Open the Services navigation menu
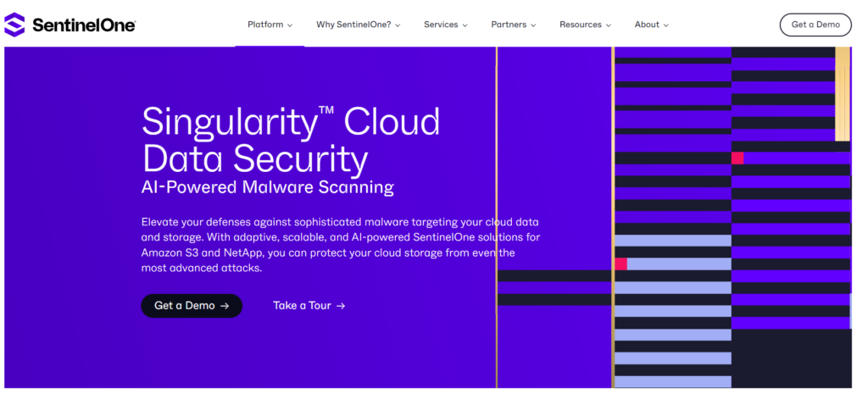Screen dimensions: 868x394 click(x=441, y=25)
